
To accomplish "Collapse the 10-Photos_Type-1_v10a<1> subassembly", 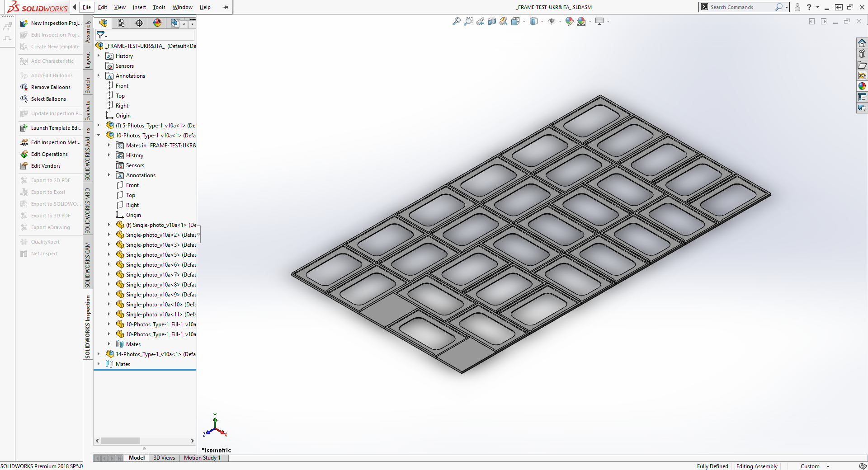I will tap(99, 135).
